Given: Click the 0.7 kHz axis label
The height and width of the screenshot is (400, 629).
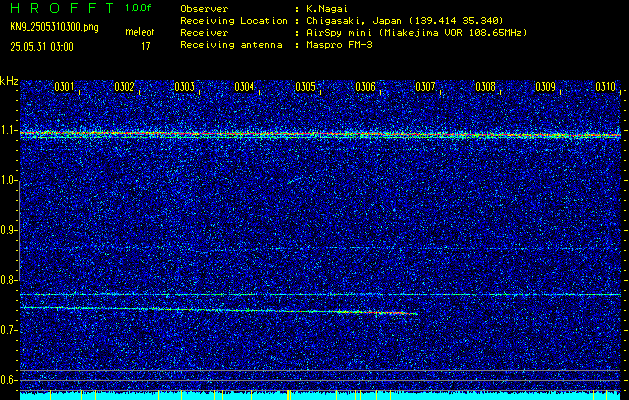Looking at the screenshot, I should [8, 330].
